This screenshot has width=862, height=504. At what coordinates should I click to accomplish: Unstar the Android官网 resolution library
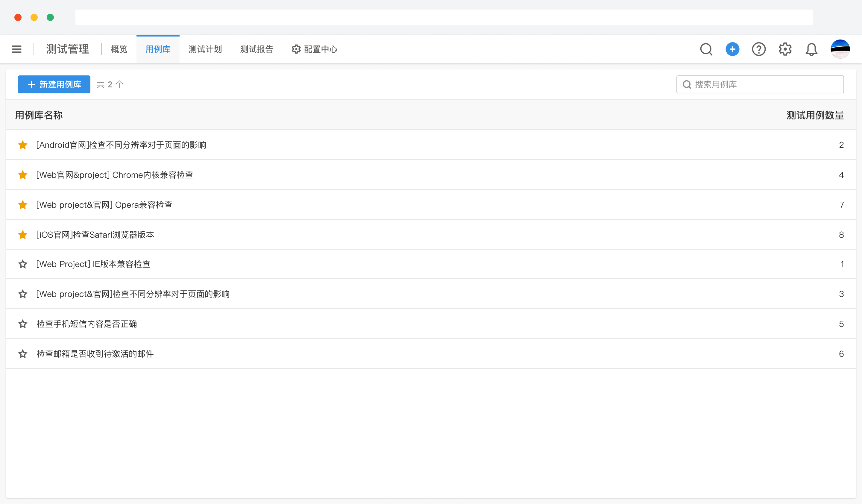23,145
